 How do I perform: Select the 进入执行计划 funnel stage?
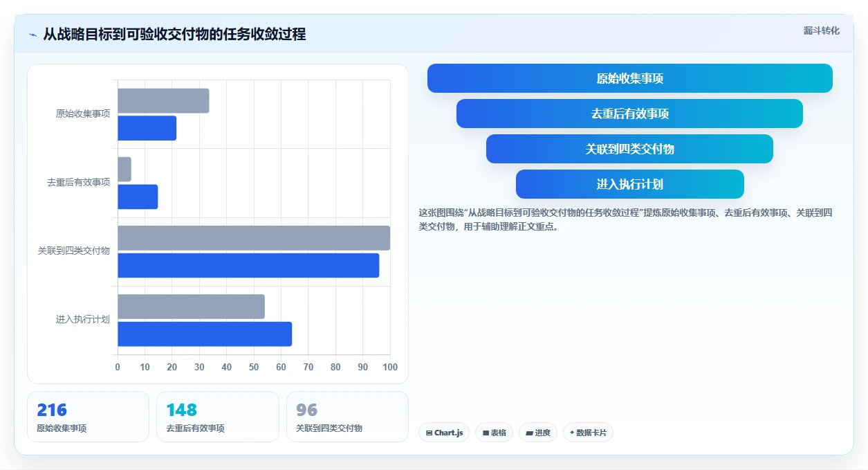(630, 184)
